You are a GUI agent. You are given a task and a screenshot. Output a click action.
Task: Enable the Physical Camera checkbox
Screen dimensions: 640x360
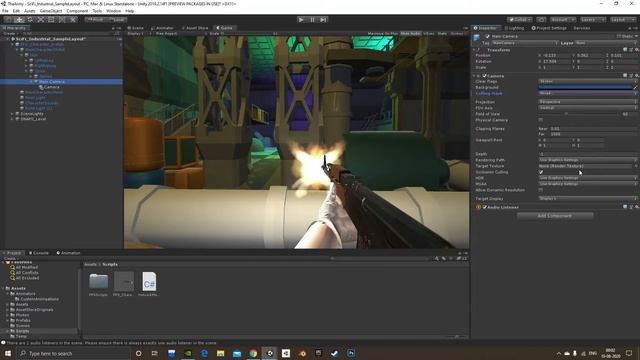pos(541,120)
